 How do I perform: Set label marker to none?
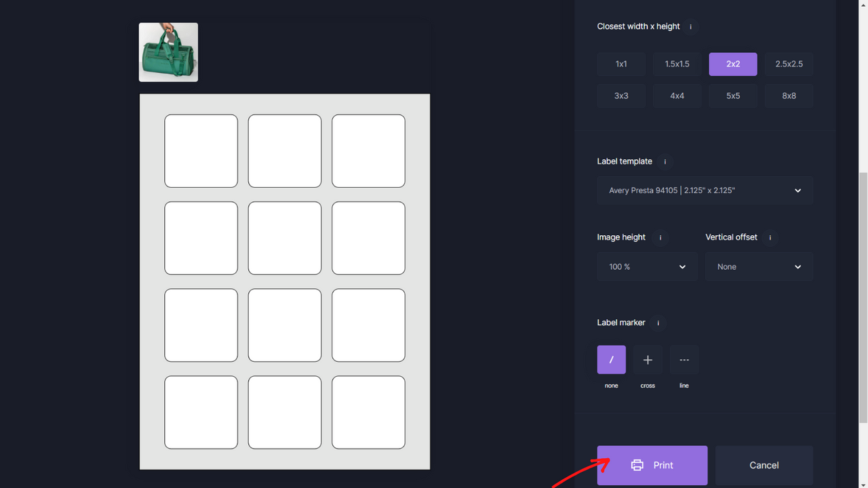[612, 360]
